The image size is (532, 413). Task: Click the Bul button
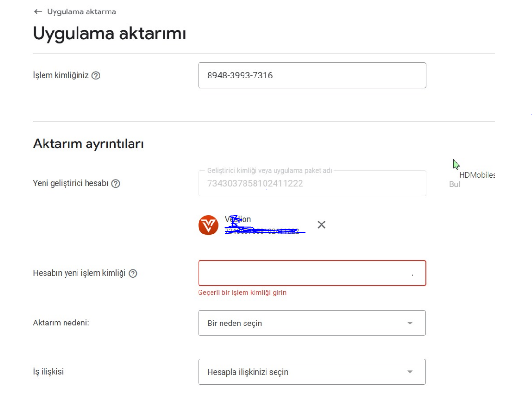(x=454, y=184)
